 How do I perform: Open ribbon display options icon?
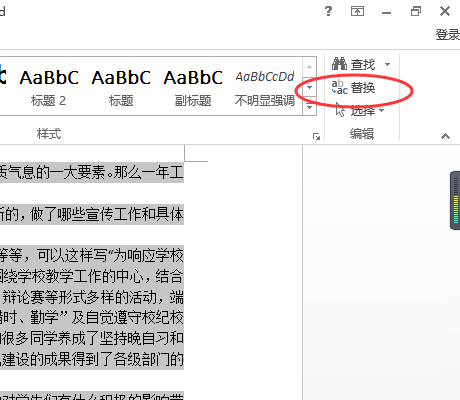tap(357, 11)
